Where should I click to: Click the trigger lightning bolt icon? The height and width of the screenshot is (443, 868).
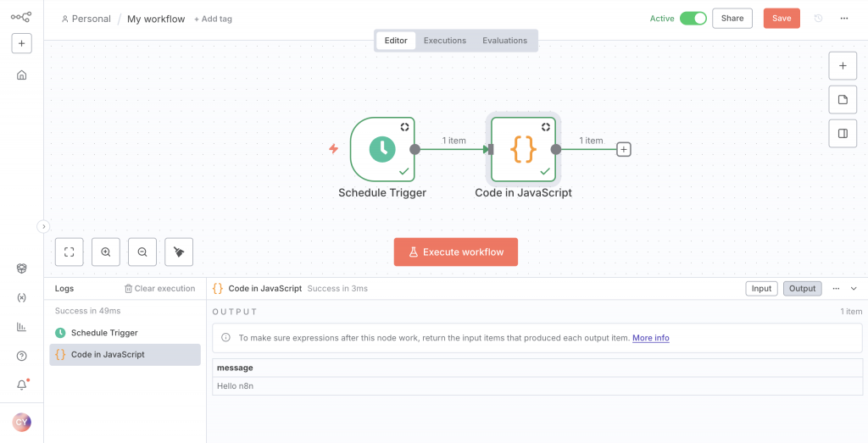(333, 149)
